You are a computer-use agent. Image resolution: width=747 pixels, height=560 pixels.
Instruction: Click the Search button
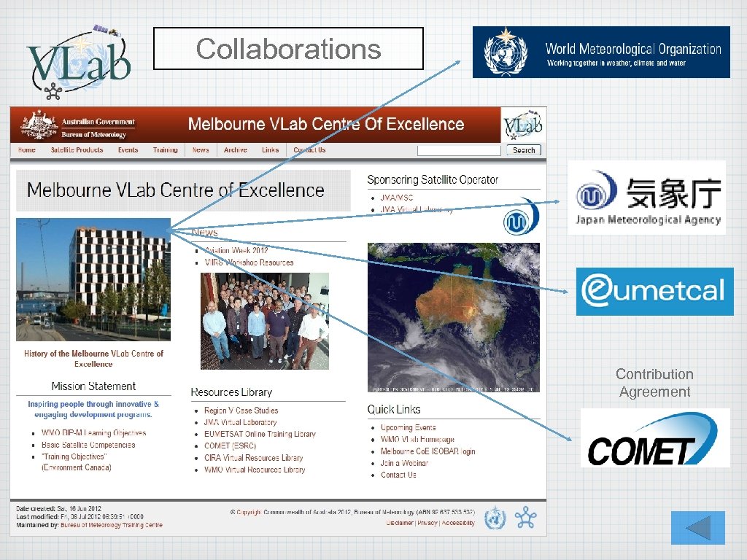point(524,150)
